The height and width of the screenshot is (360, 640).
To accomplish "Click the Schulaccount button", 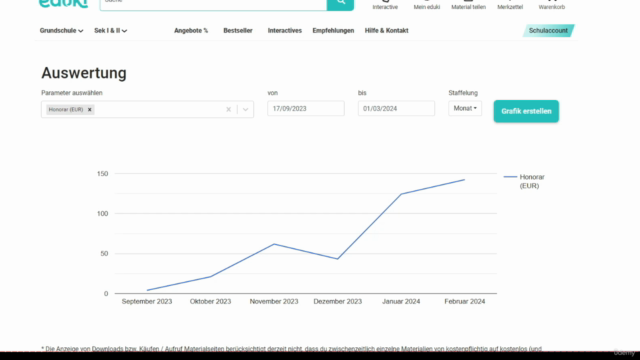I will (x=548, y=31).
